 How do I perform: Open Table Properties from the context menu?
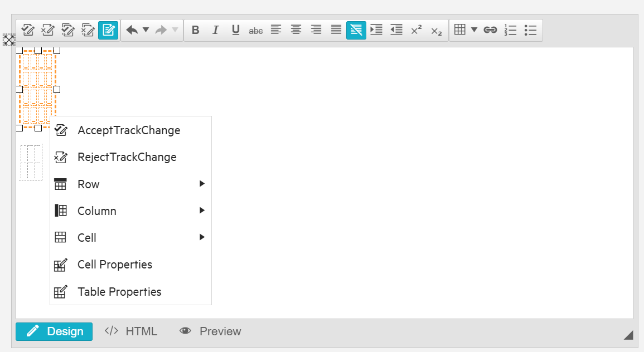(x=119, y=291)
